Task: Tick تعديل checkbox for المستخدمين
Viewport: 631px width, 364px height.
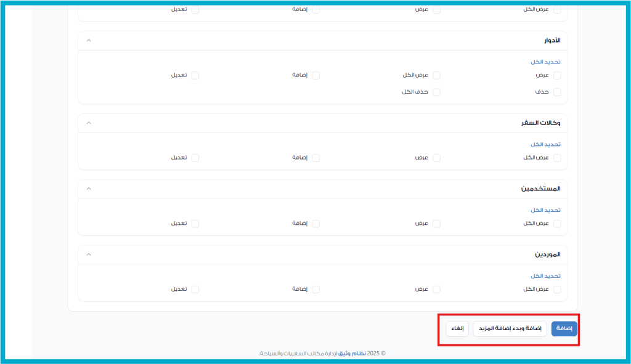Action: pyautogui.click(x=195, y=224)
